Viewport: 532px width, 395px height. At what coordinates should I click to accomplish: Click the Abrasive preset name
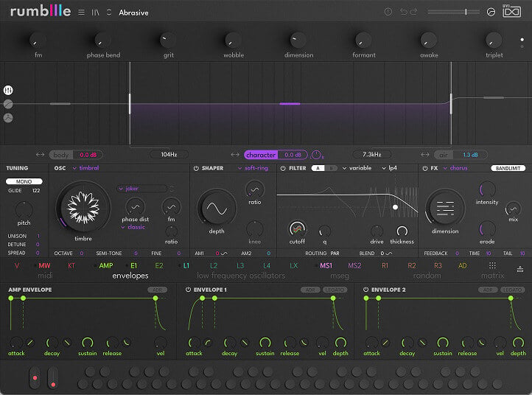pos(133,13)
